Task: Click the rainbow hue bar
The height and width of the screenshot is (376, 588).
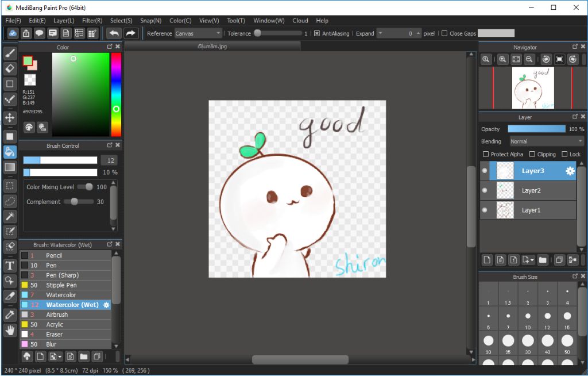Action: [x=116, y=94]
